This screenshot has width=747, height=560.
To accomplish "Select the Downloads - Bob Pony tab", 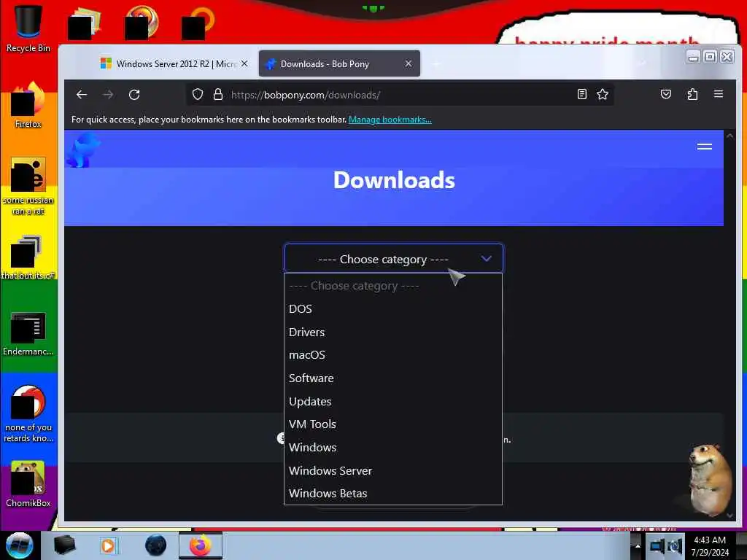I will tap(339, 63).
